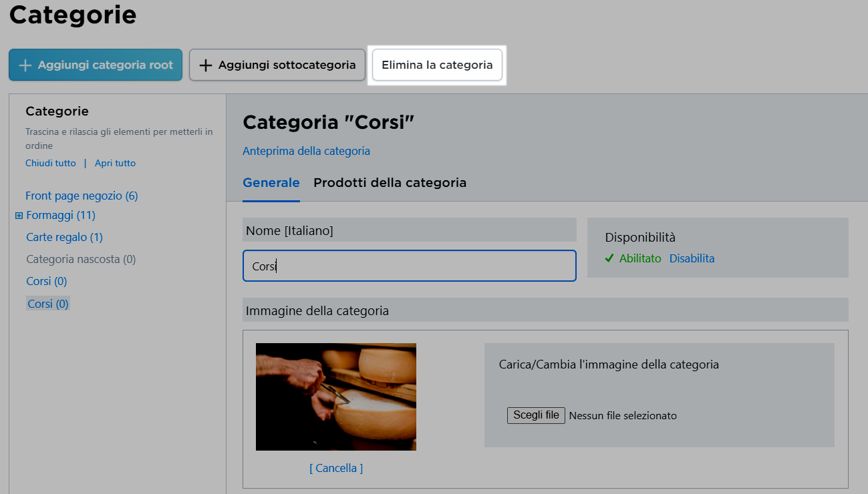Collapse all categories with Chiudi tutto

[x=51, y=163]
